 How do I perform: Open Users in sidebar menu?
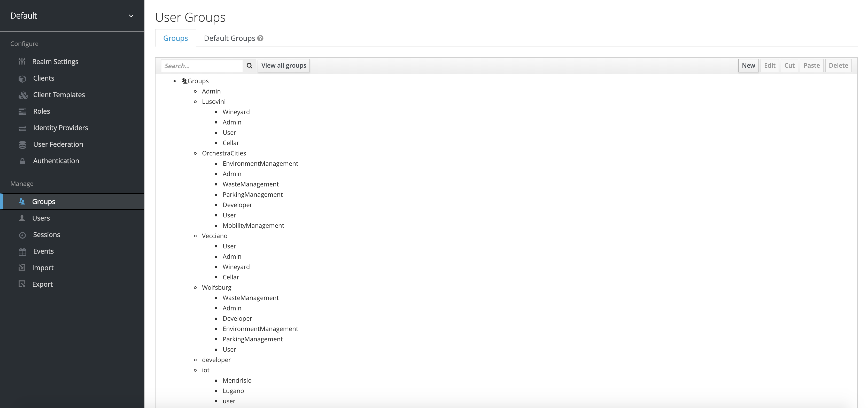[x=41, y=218]
